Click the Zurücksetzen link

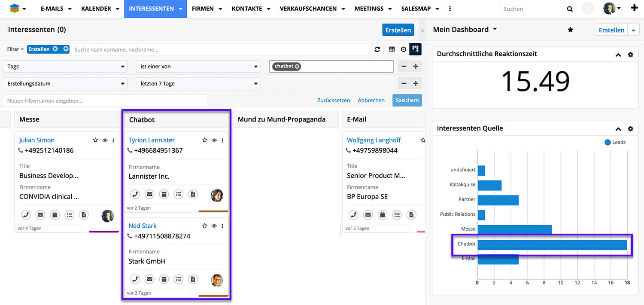pos(334,100)
